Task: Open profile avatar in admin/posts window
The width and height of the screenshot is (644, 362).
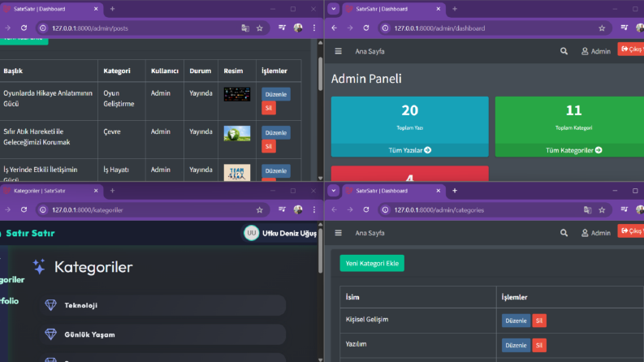Action: pyautogui.click(x=298, y=28)
